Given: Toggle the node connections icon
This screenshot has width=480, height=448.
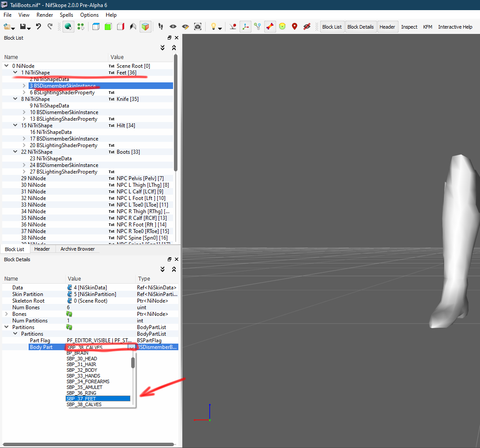Looking at the screenshot, I should 258,26.
